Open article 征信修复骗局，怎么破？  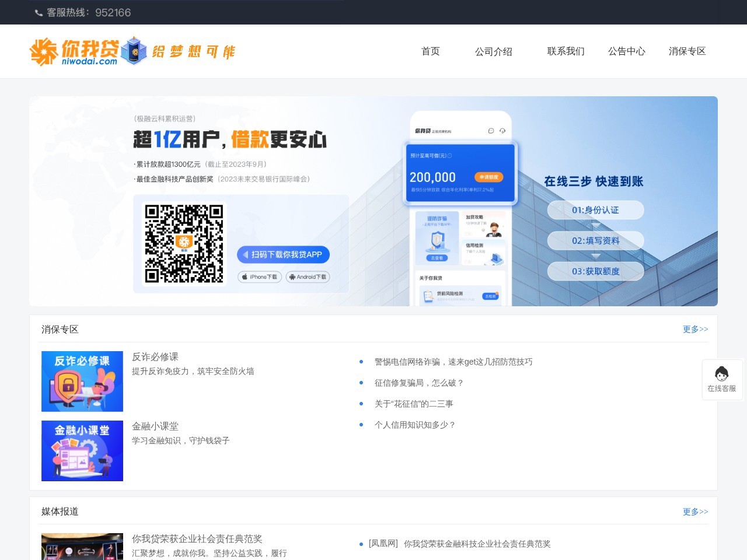(419, 383)
